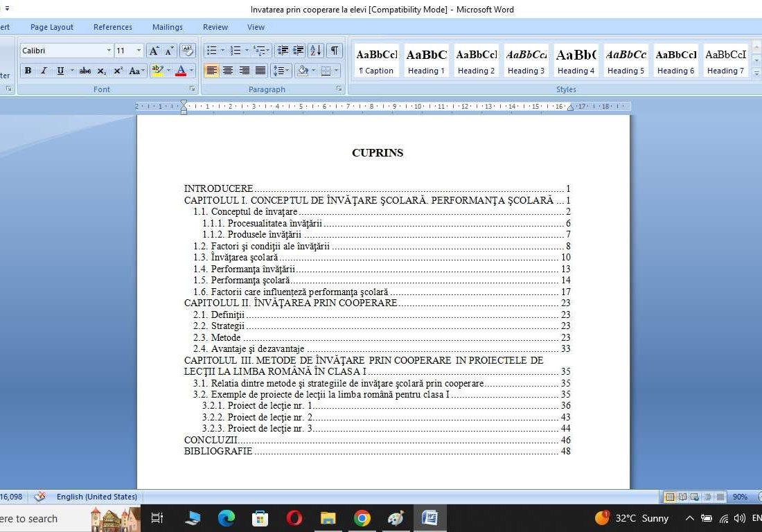Justify the paragraph text

coord(260,71)
